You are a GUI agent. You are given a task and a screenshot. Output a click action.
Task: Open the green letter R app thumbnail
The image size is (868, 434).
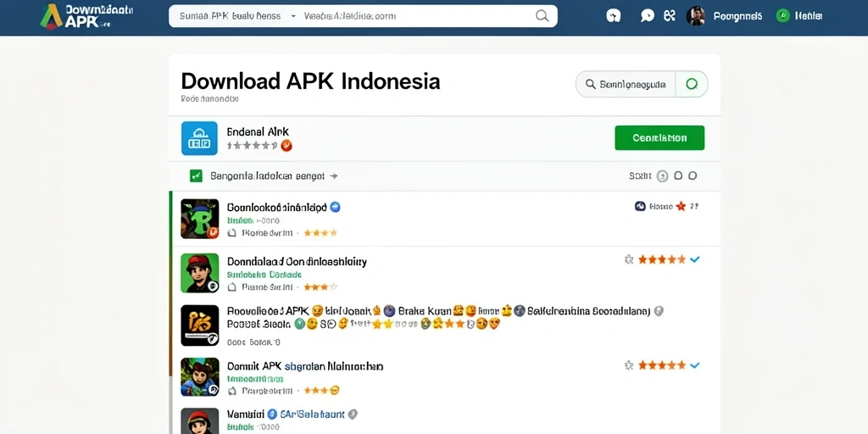[x=200, y=219]
